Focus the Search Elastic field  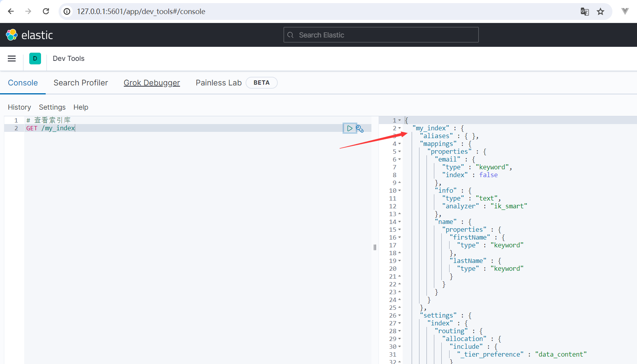tap(381, 35)
